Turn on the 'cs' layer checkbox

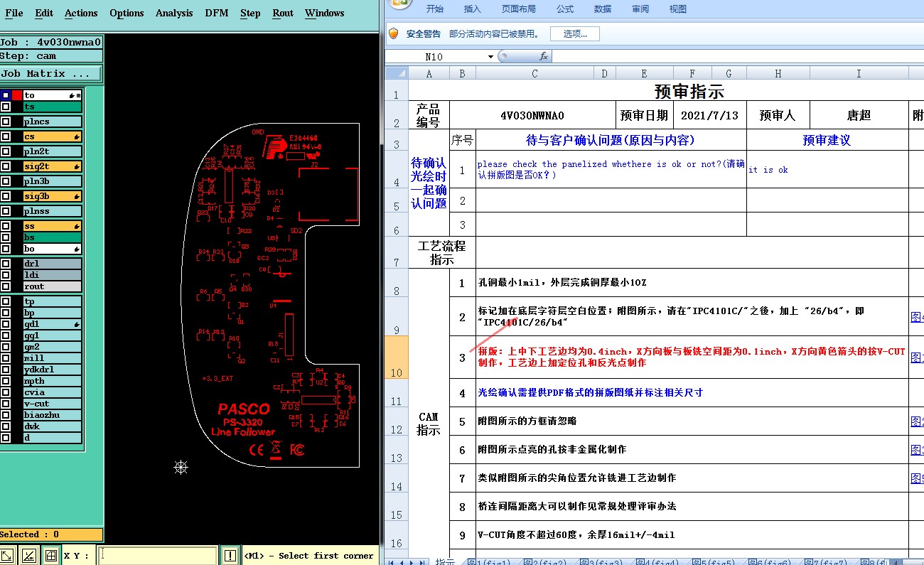point(6,136)
